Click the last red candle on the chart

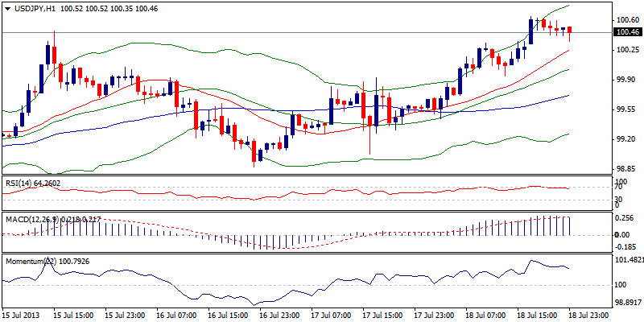tap(570, 31)
